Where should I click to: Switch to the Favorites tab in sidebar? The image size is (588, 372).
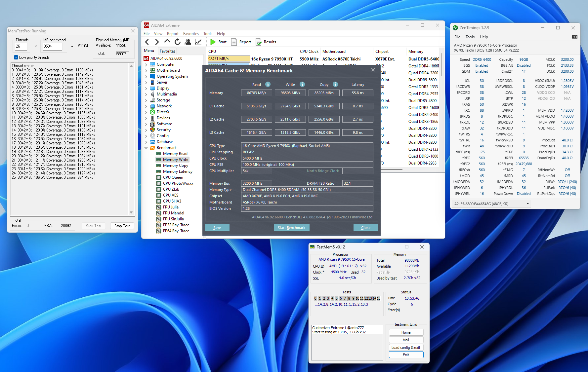167,51
